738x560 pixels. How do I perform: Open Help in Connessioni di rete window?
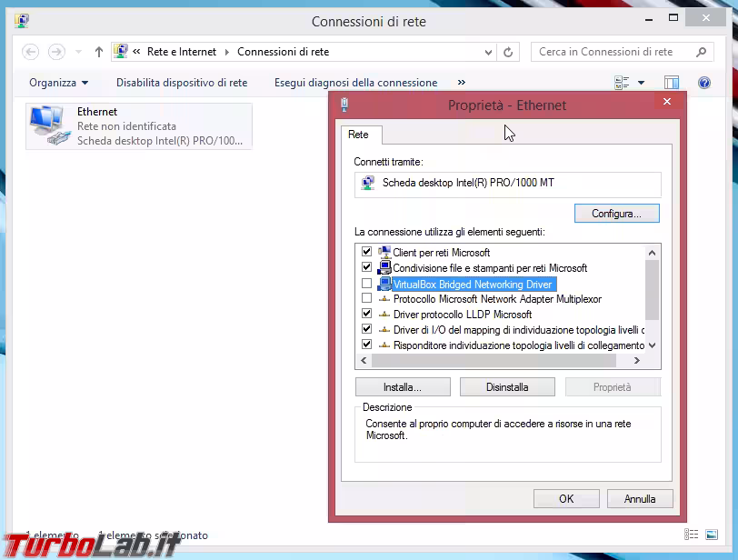pyautogui.click(x=703, y=83)
